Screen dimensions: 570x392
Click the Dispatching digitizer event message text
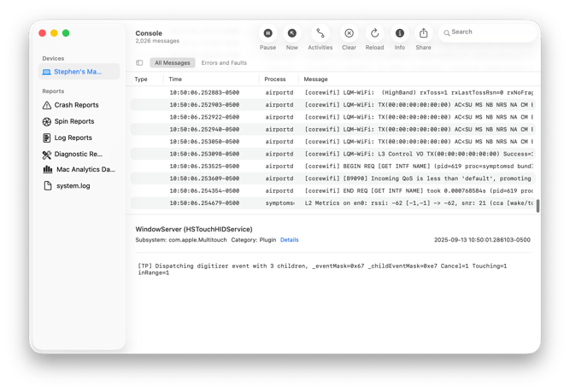pyautogui.click(x=322, y=269)
